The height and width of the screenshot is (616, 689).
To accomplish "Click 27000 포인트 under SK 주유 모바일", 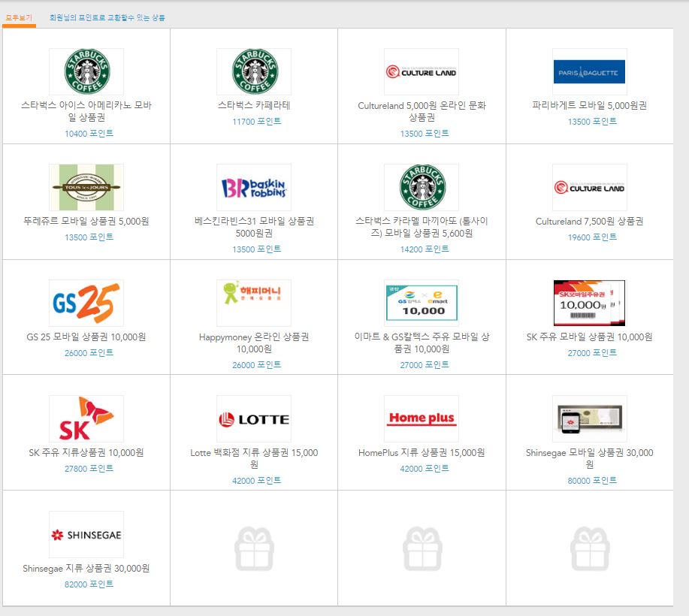I will tap(592, 353).
